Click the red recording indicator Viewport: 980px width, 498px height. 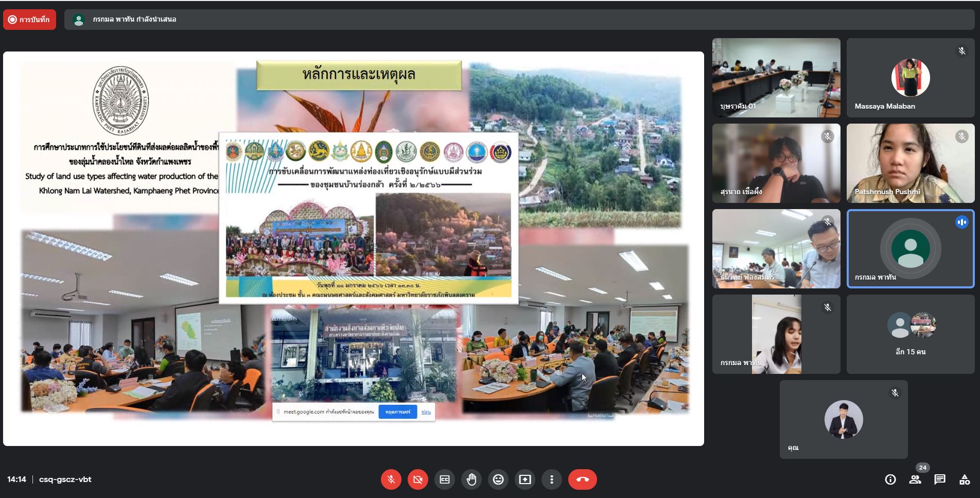click(x=29, y=20)
